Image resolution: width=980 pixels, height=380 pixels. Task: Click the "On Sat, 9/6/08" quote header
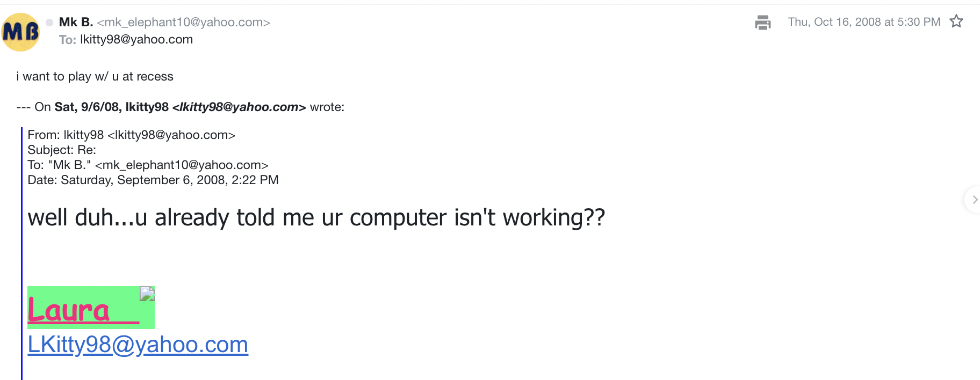coord(180,107)
